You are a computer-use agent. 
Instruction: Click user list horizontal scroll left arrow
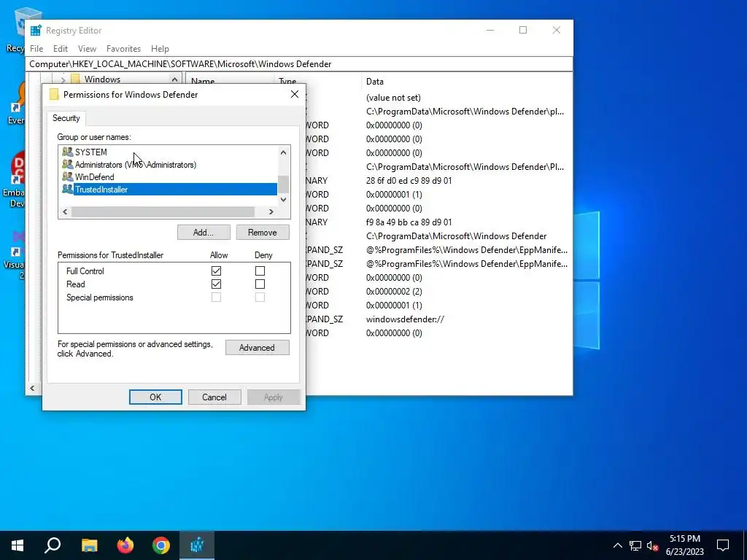point(65,212)
